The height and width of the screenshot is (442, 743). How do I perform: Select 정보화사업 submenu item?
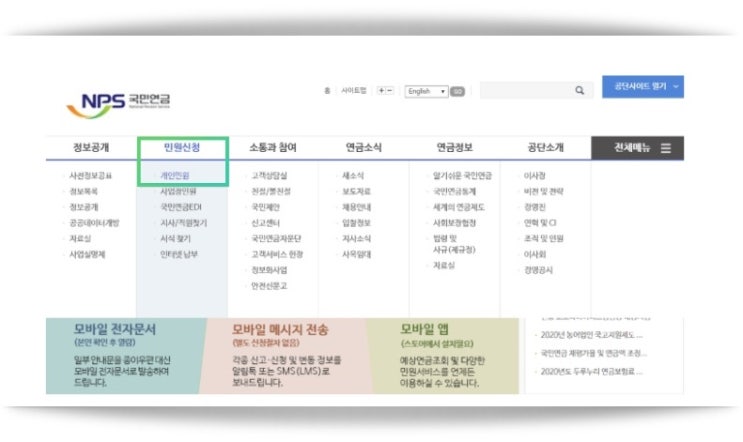point(269,270)
